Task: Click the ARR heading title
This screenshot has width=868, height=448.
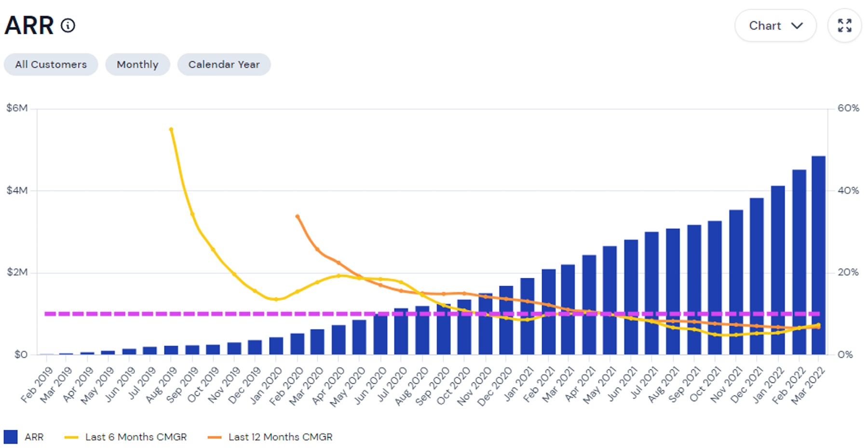Action: pyautogui.click(x=29, y=26)
